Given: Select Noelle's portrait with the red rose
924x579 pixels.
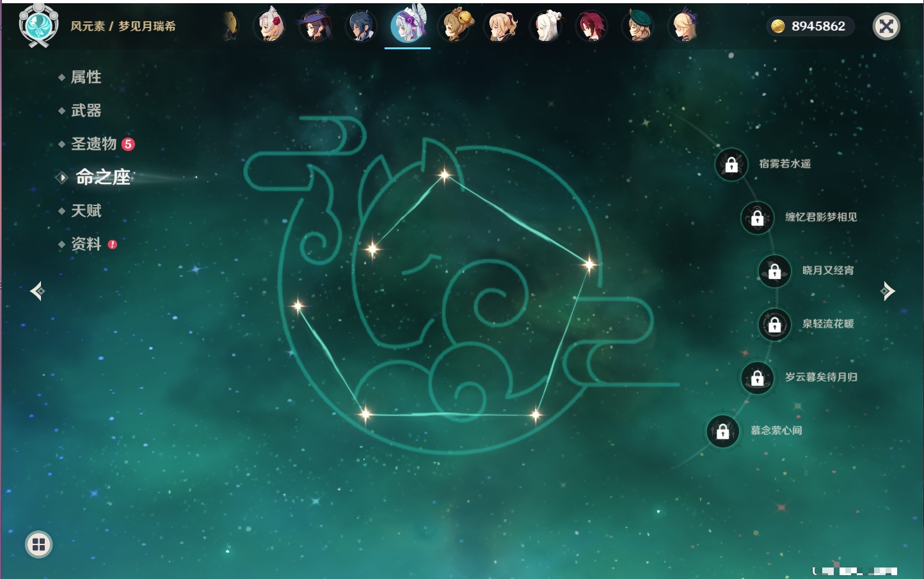Looking at the screenshot, I should pyautogui.click(x=270, y=26).
